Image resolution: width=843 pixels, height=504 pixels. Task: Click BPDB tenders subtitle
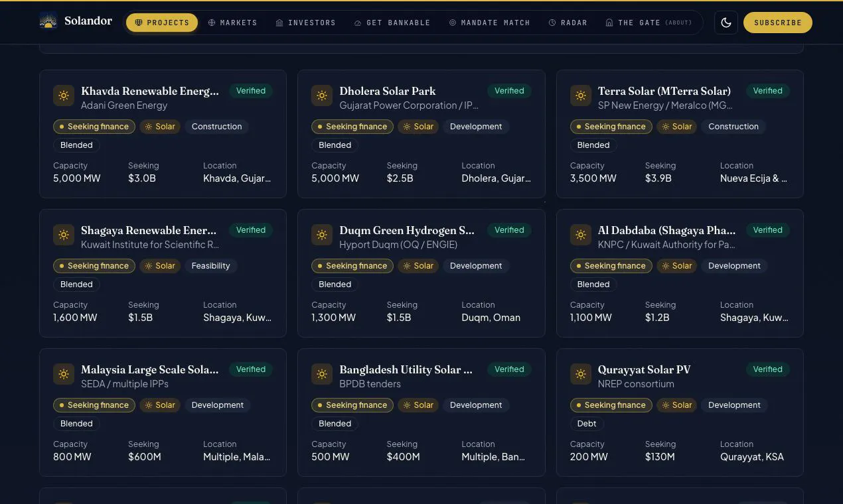(x=370, y=384)
